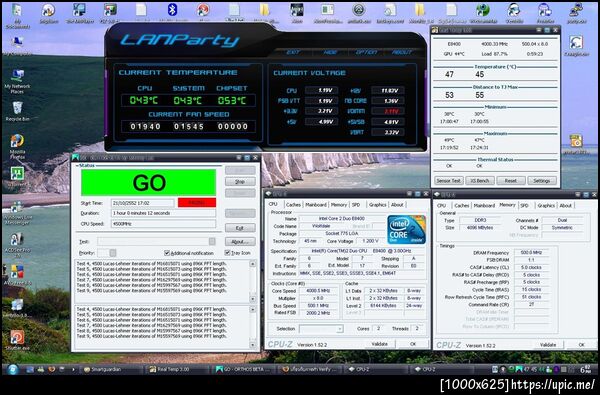Switch to the Firefox window taskbar button
600x395 pixels.
[310, 369]
